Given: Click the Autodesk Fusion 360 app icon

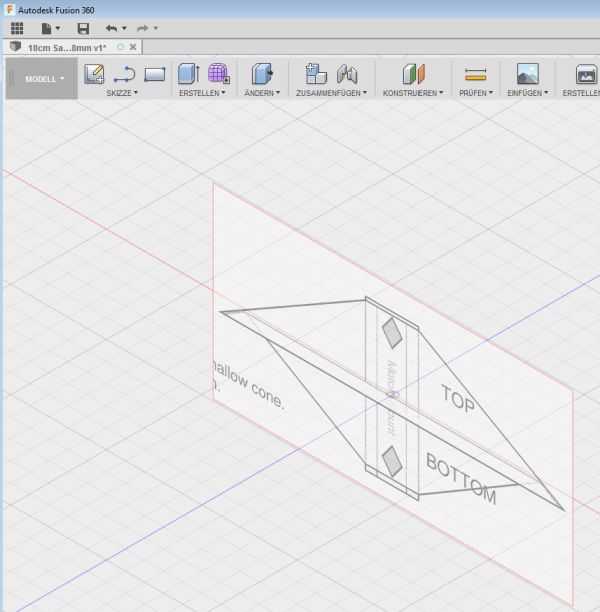Looking at the screenshot, I should tap(10, 9).
